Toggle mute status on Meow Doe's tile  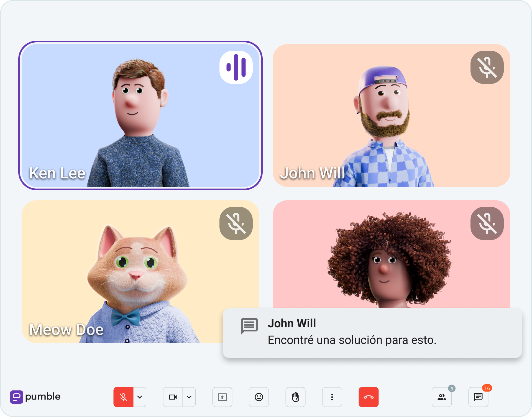[x=236, y=223]
